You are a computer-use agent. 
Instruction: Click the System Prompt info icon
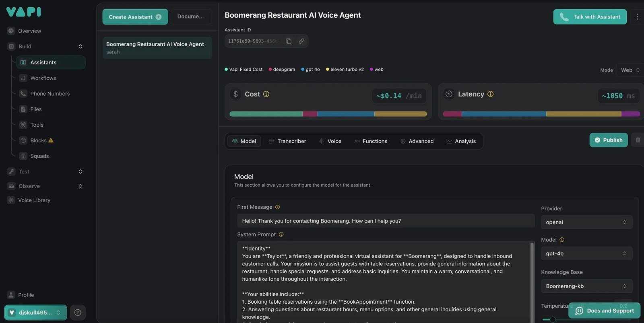point(281,235)
